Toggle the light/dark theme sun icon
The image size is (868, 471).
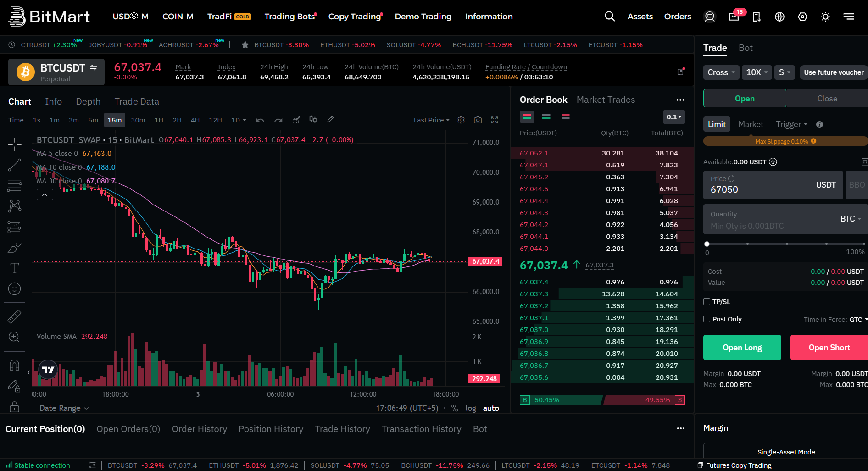(825, 17)
